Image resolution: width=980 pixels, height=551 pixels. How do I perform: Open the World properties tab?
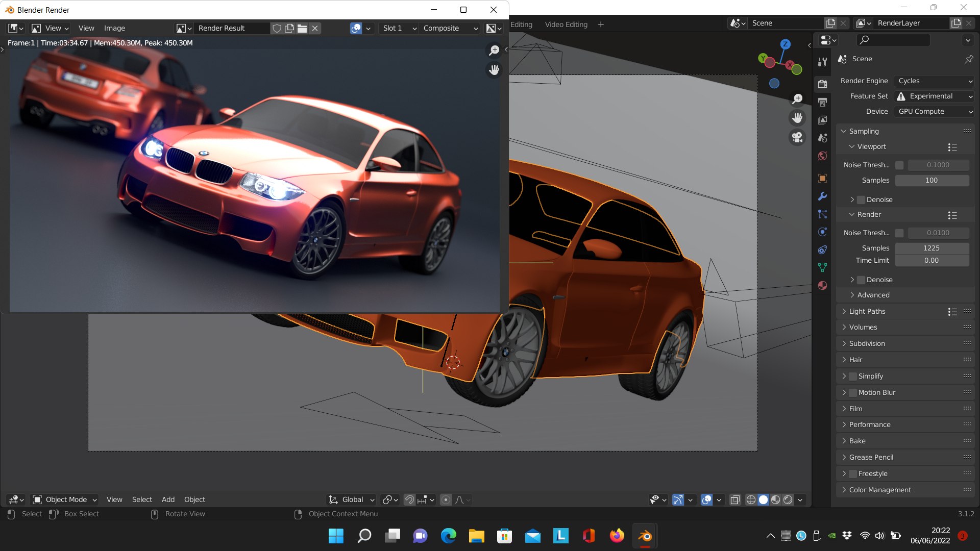822,156
